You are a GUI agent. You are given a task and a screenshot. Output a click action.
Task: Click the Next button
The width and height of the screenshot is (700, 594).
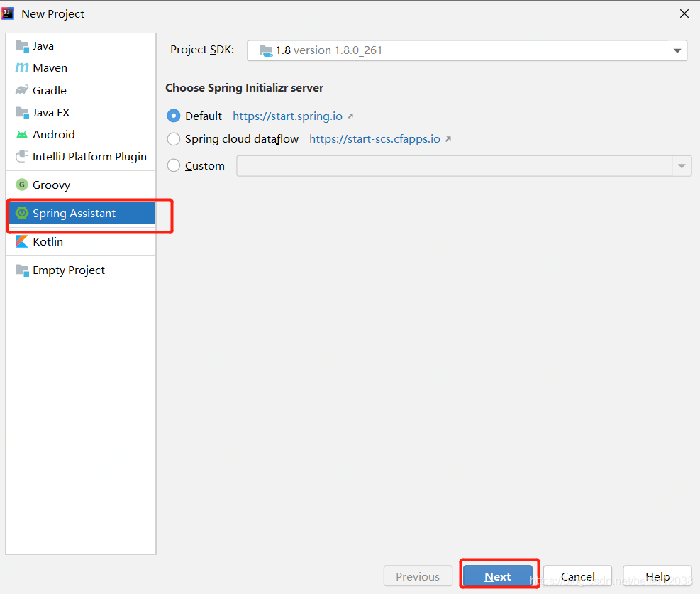pos(498,576)
